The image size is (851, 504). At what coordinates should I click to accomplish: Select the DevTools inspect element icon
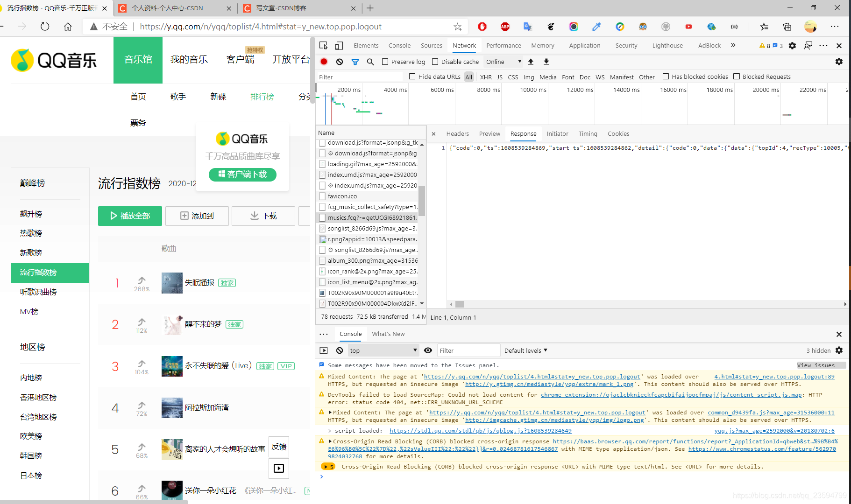click(x=323, y=45)
